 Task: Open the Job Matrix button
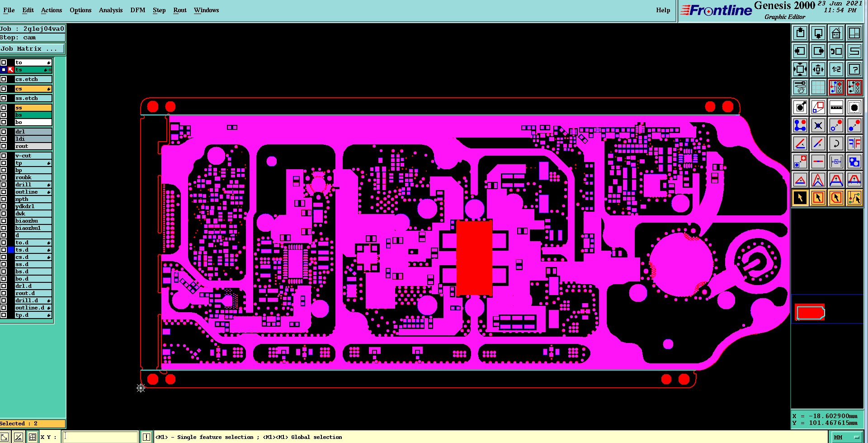pos(33,49)
